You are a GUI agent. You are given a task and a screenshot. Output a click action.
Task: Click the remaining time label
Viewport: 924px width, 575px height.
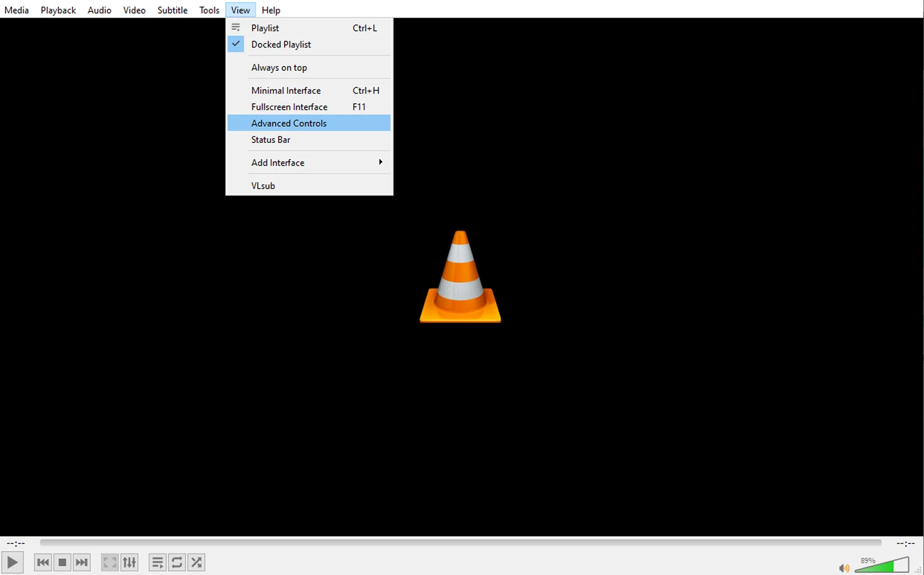pyautogui.click(x=906, y=543)
